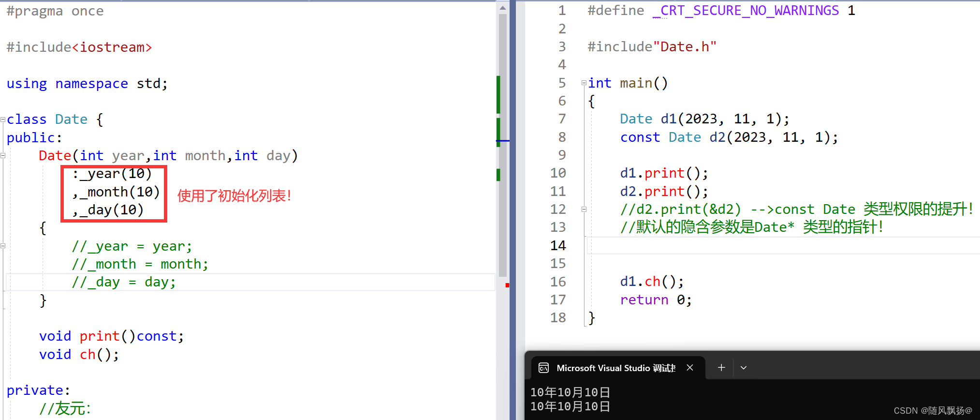Click on the _CRT_SECURE_NO_WARNINGS macro
The width and height of the screenshot is (980, 420).
(x=746, y=11)
